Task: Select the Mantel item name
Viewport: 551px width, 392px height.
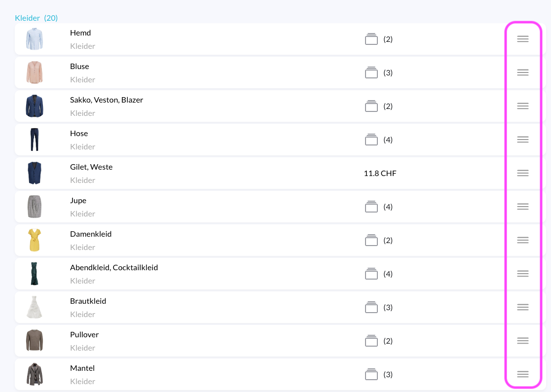Action: pos(82,368)
